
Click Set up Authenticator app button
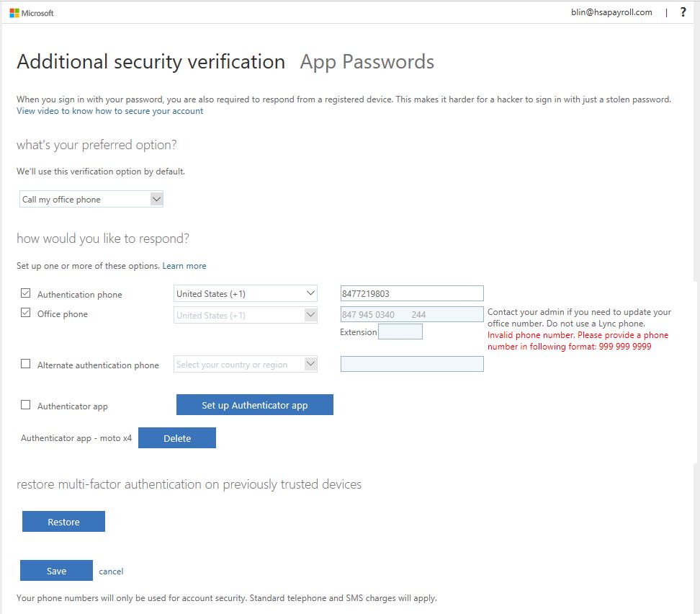point(255,405)
